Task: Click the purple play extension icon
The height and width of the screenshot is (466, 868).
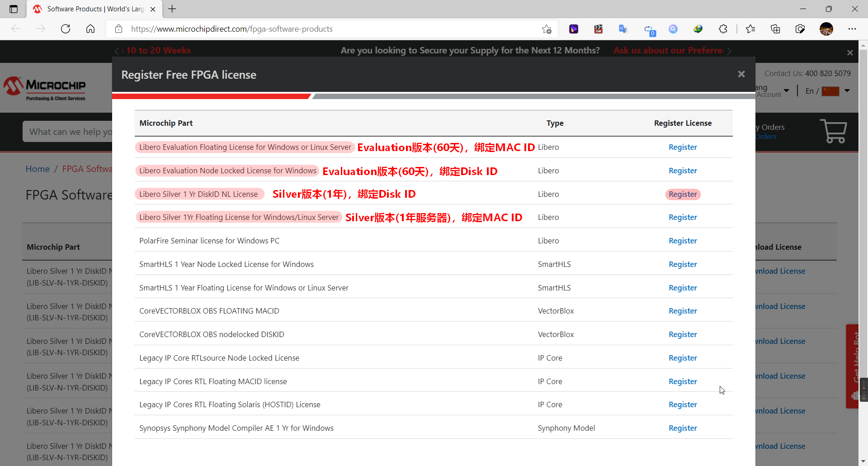Action: [x=574, y=29]
